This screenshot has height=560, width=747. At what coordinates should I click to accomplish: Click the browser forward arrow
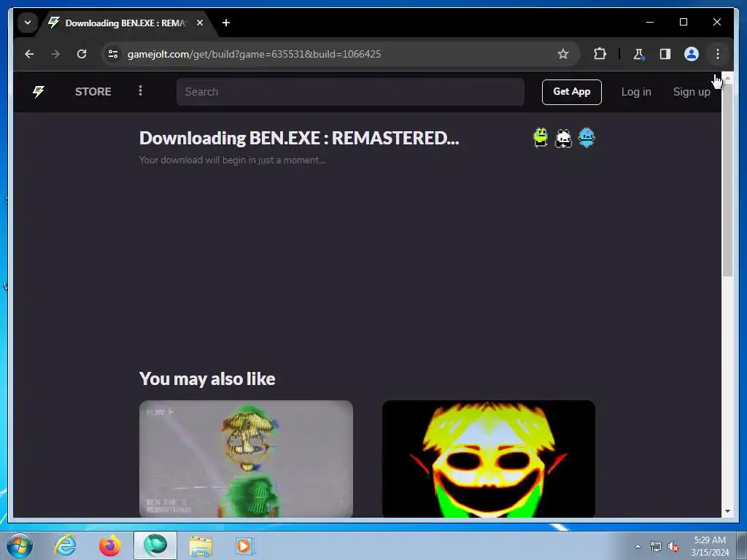(x=55, y=54)
